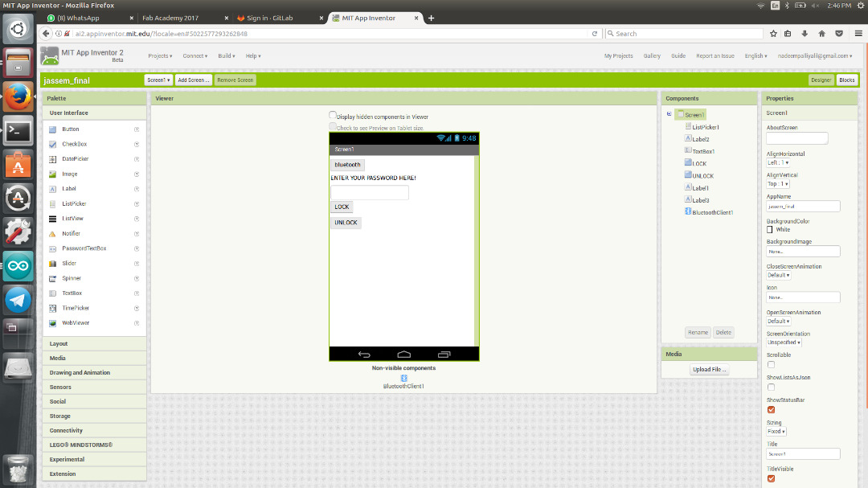Image resolution: width=868 pixels, height=488 pixels.
Task: Select the PasswordTextBox component icon
Action: pos(52,248)
